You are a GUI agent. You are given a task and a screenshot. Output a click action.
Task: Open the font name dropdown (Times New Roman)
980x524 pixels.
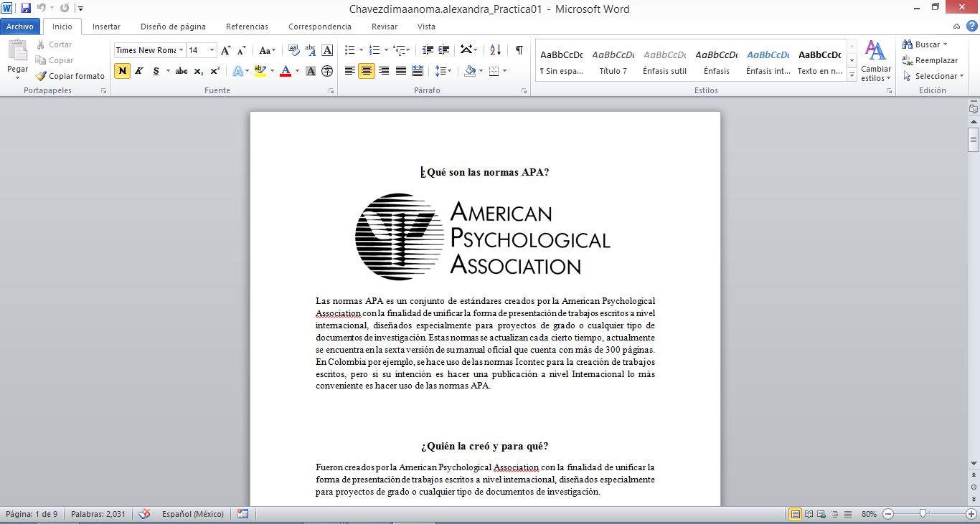click(182, 50)
